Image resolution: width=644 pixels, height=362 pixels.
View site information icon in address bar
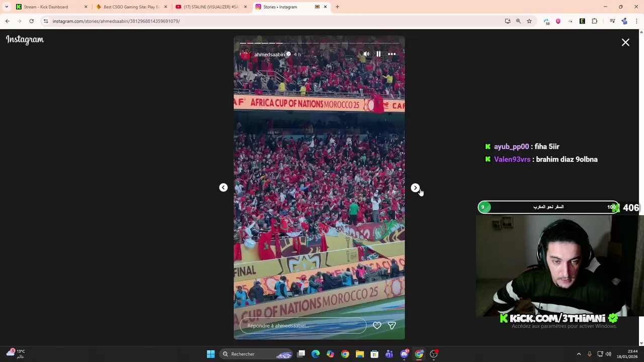46,21
